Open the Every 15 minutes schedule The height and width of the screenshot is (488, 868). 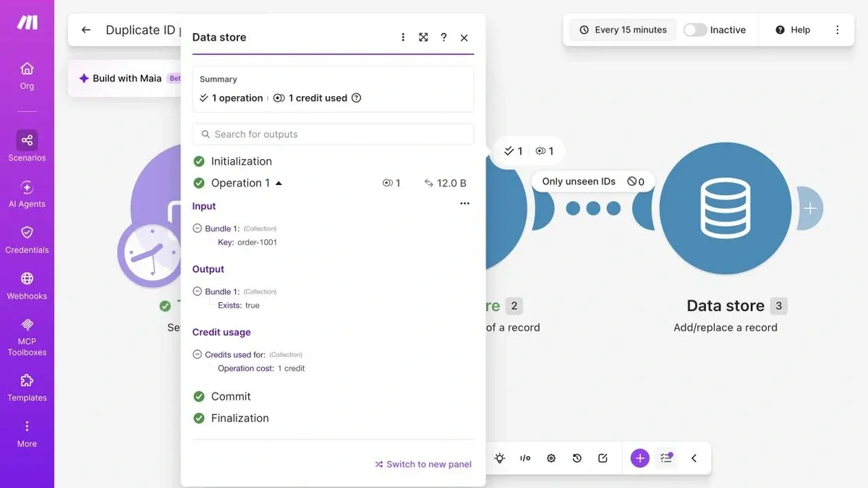[623, 30]
